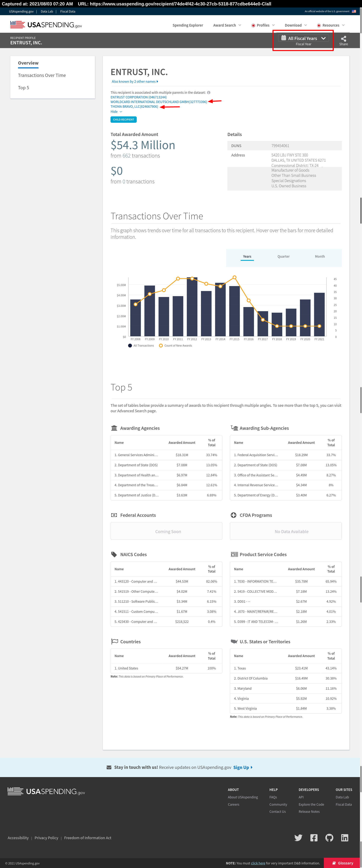Switch chart to Month tab
The height and width of the screenshot is (868, 362).
pos(320,256)
